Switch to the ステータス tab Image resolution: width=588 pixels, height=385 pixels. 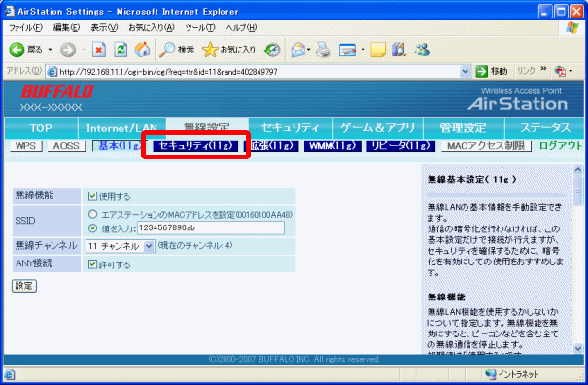click(544, 128)
